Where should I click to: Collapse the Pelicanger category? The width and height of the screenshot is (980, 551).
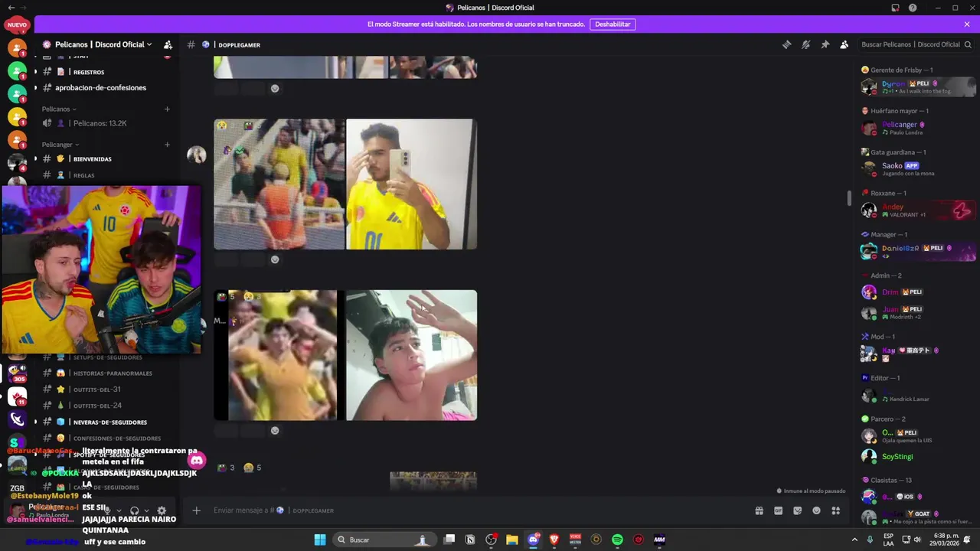[x=60, y=144]
